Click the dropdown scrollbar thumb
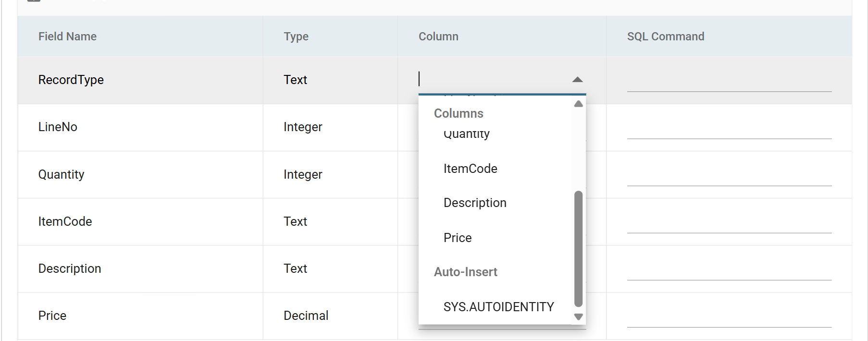This screenshot has height=341, width=868. [579, 249]
